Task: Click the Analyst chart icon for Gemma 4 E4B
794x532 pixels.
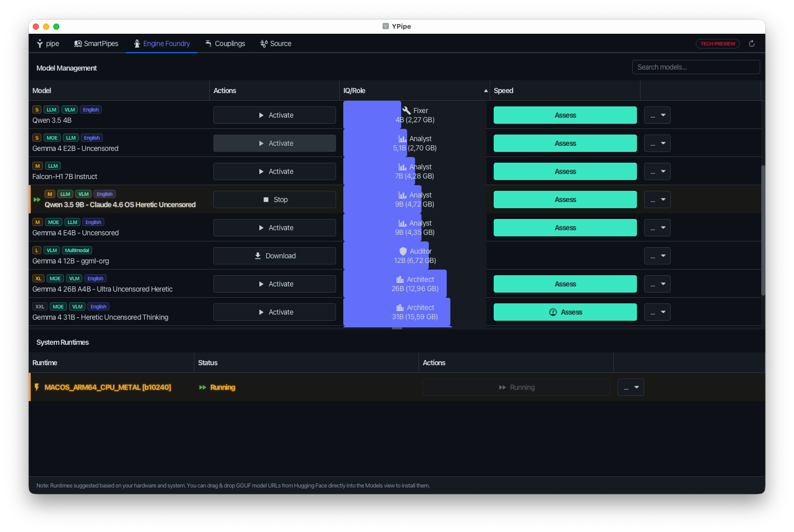Action: click(403, 223)
